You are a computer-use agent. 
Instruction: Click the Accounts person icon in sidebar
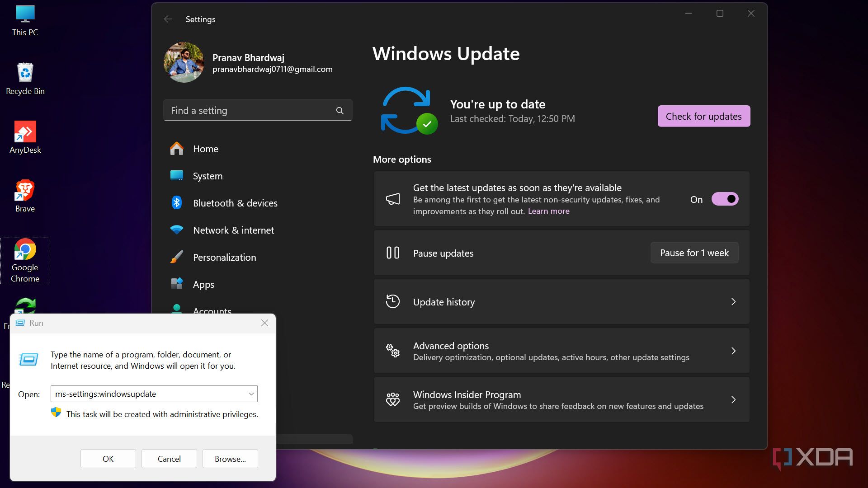(177, 309)
